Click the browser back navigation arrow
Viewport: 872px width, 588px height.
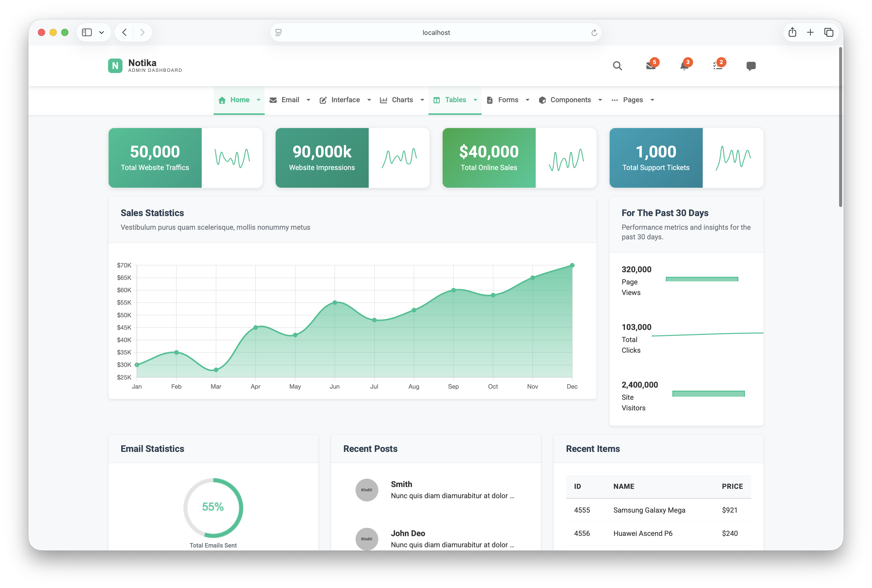click(x=124, y=32)
